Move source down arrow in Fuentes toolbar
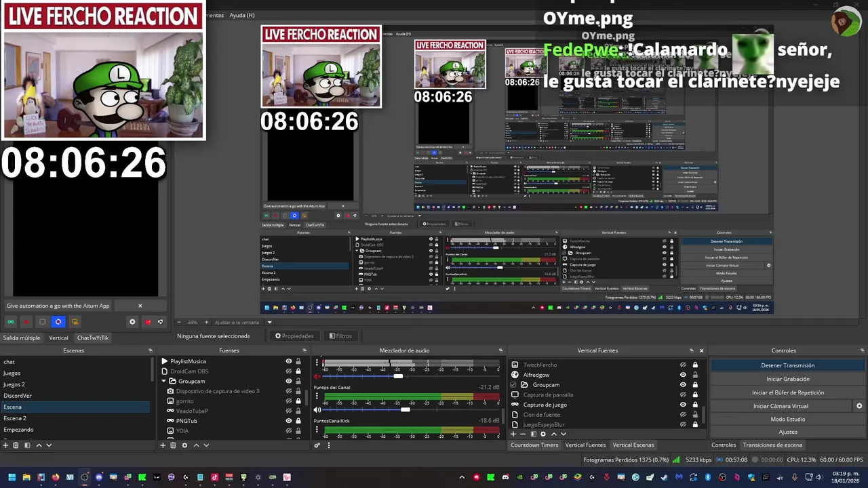This screenshot has width=868, height=488. point(206,445)
